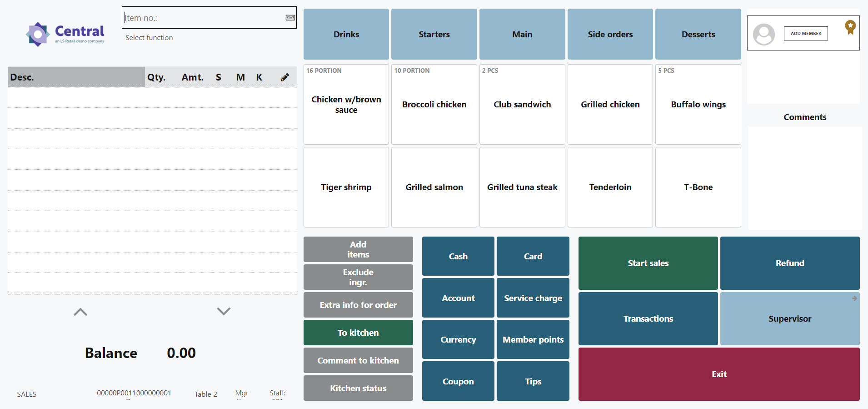Expand the Supervisor menu arrow
The height and width of the screenshot is (409, 868).
pos(854,298)
